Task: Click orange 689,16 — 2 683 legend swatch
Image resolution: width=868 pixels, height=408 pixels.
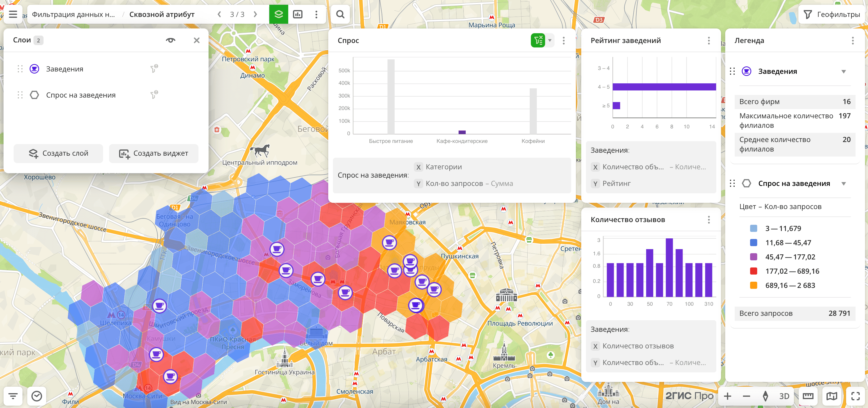Action: (754, 285)
